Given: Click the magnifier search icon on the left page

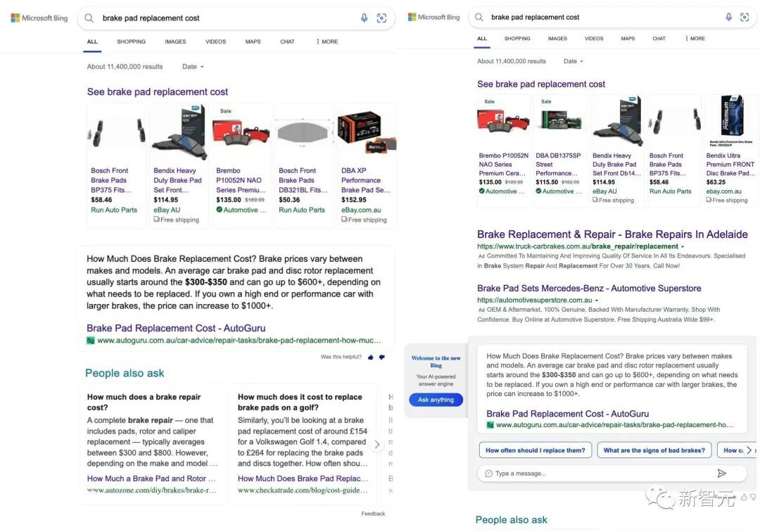Looking at the screenshot, I should point(89,18).
